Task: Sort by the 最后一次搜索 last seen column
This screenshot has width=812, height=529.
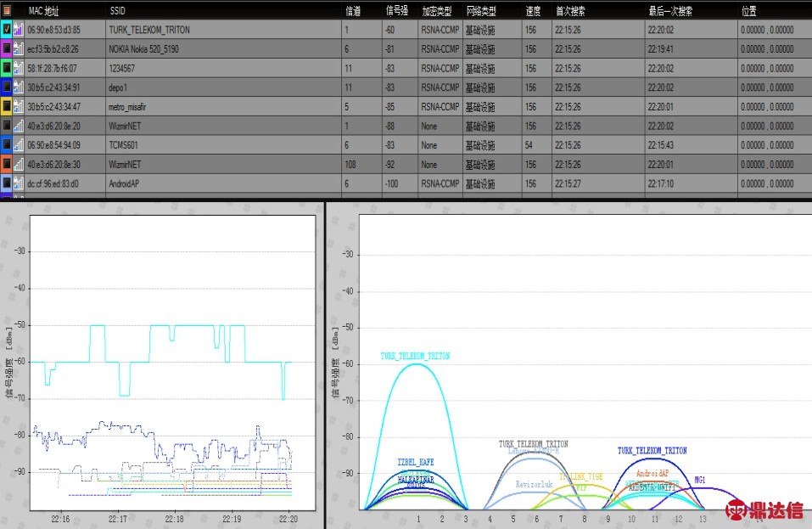Action: [670, 11]
